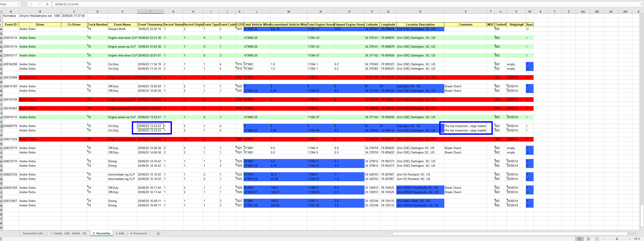
Task: Click the 'Driver' header cell
Action: [40, 24]
